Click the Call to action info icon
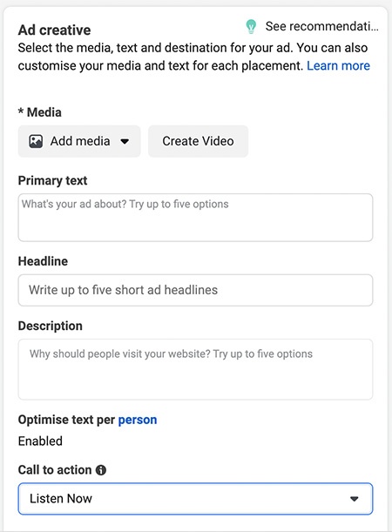Image resolution: width=392 pixels, height=532 pixels. [101, 470]
